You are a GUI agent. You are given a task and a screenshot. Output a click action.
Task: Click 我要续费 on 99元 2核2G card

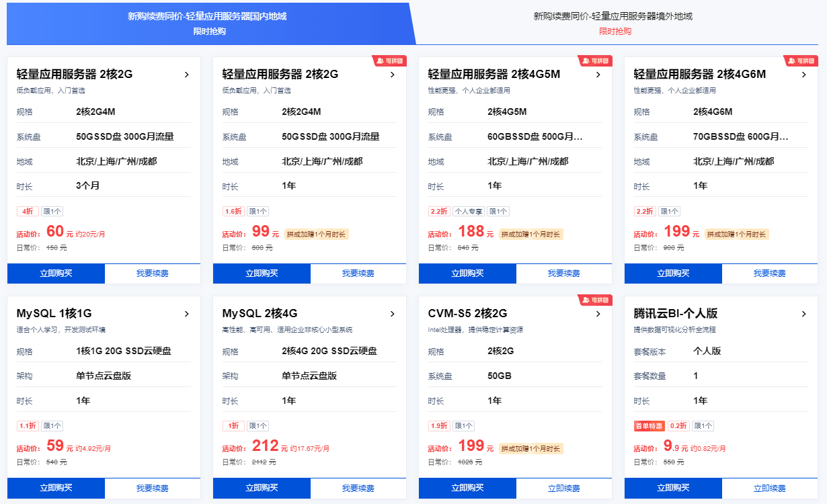pos(358,274)
